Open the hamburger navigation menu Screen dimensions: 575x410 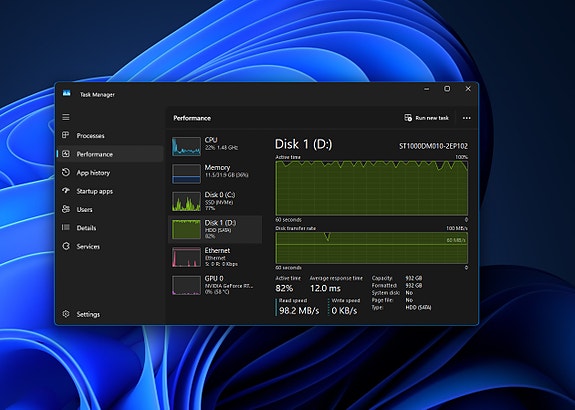66,117
